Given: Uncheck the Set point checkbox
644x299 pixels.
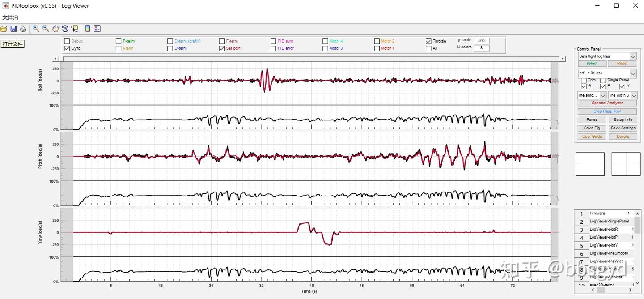Looking at the screenshot, I should [222, 48].
